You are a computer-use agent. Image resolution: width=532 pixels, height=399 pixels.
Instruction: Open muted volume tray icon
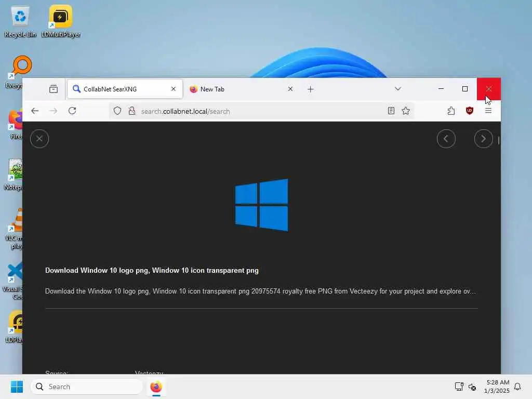click(472, 387)
